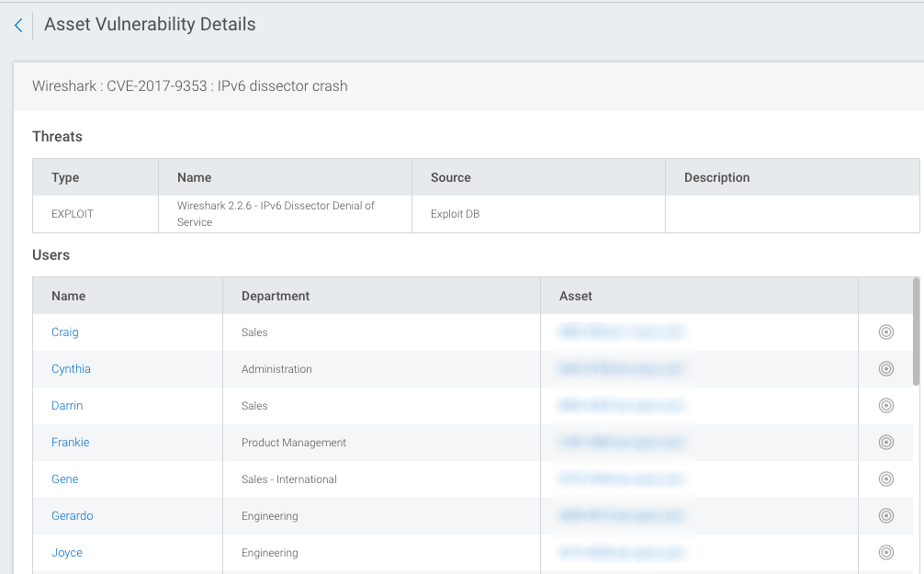Click the Wireshark CVE-2017-9353 vulnerability title
924x574 pixels.
pyautogui.click(x=190, y=86)
